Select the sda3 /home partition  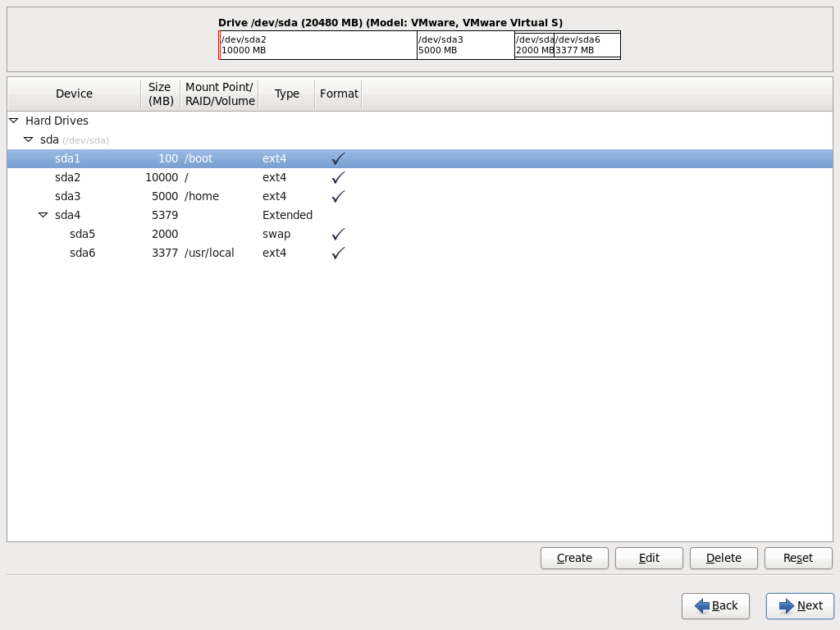pyautogui.click(x=123, y=196)
